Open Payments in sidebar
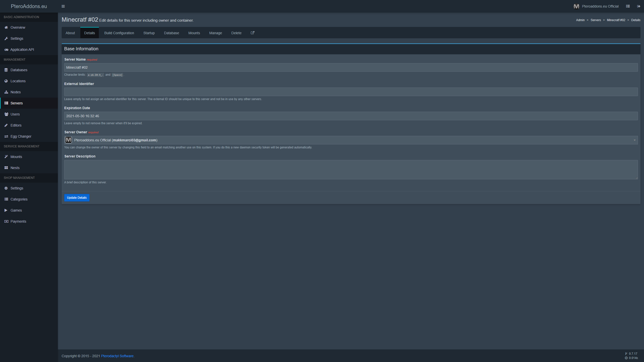The image size is (644, 362). coord(18,221)
